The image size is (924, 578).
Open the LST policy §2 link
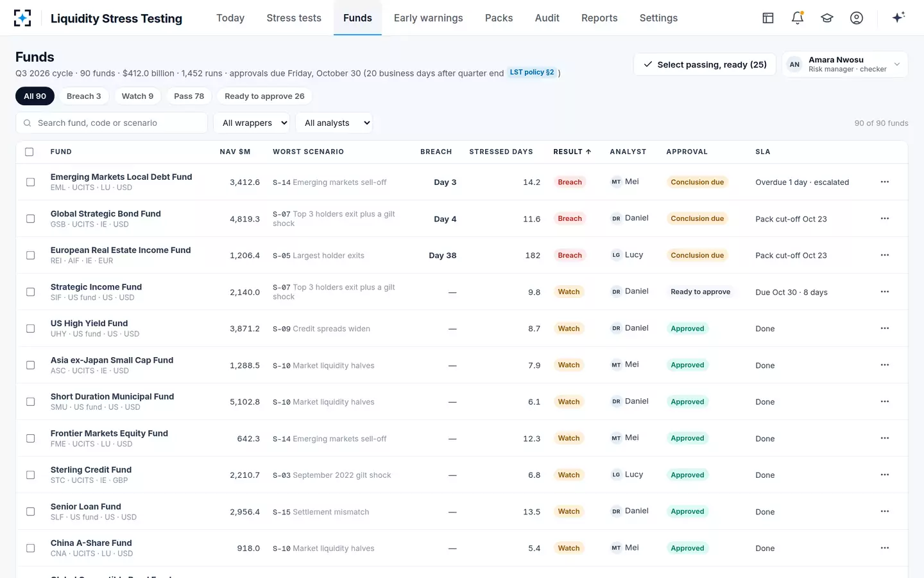tap(532, 73)
